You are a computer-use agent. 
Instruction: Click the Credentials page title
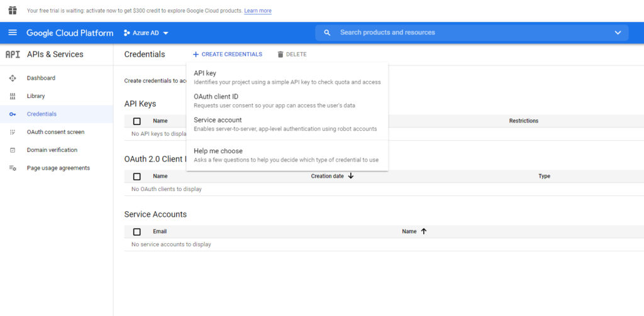pos(145,55)
